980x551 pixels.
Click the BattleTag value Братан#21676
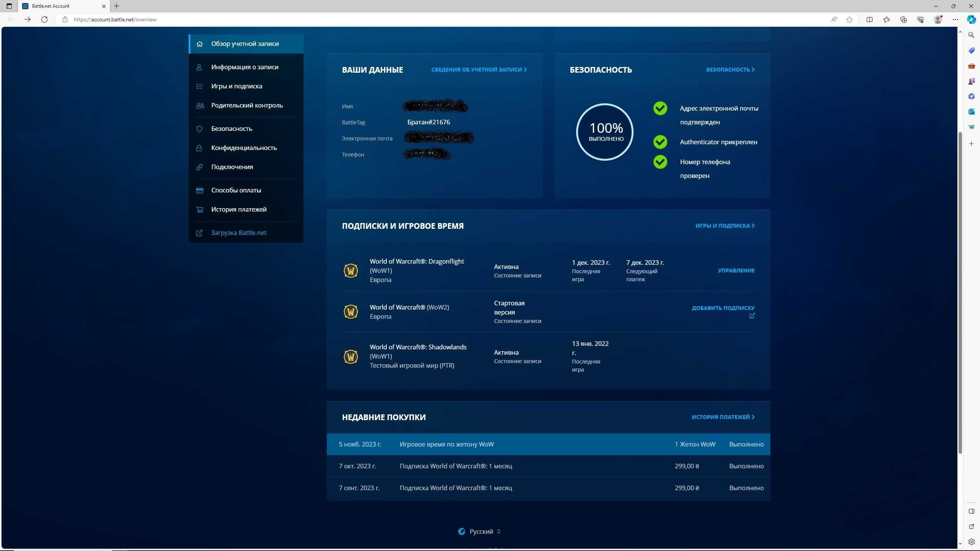pos(428,122)
